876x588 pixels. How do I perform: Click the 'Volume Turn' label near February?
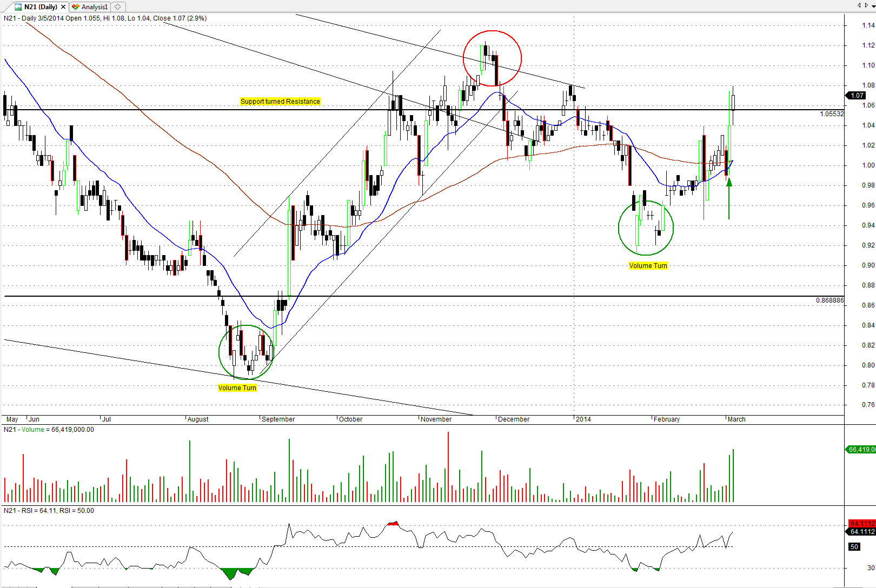[x=648, y=266]
